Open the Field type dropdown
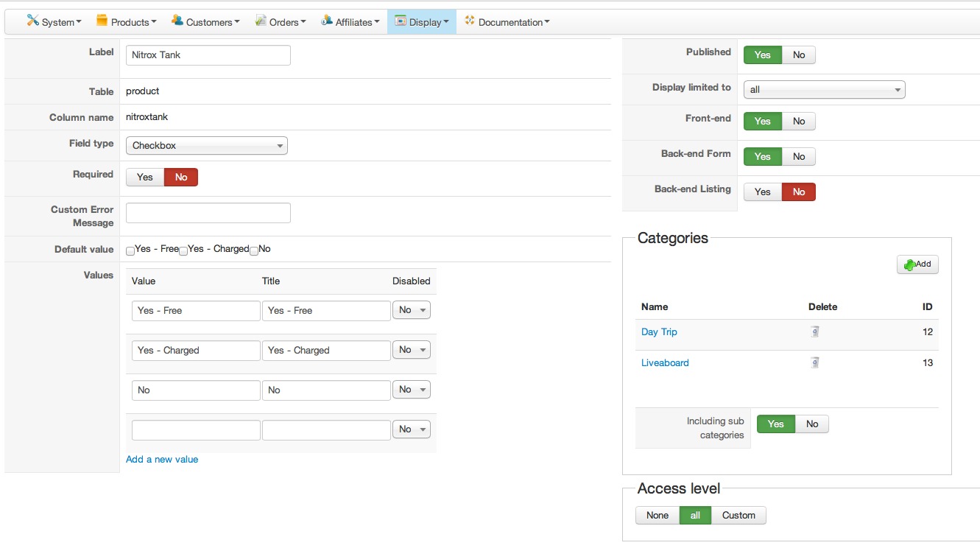Screen dimensions: 980x551 (x=207, y=146)
